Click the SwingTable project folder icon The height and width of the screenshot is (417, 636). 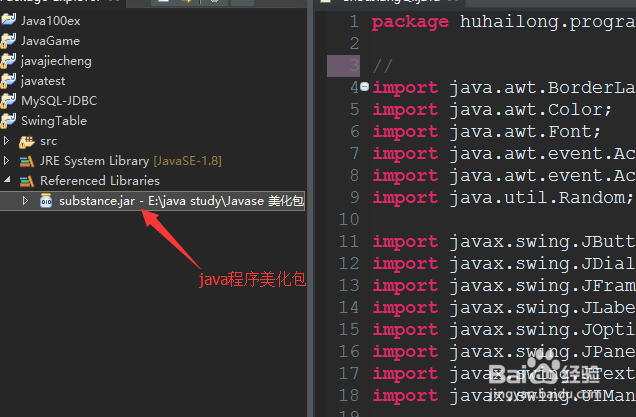9,120
